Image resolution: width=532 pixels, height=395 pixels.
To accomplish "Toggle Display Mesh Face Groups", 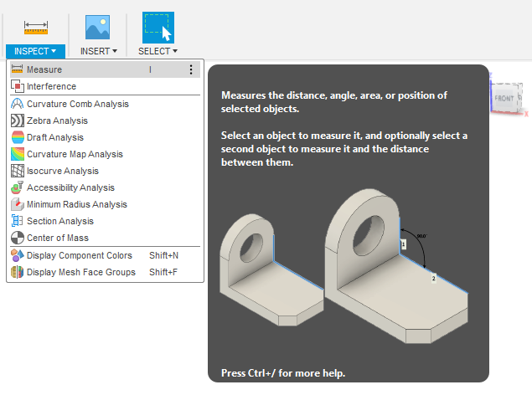I will point(80,272).
